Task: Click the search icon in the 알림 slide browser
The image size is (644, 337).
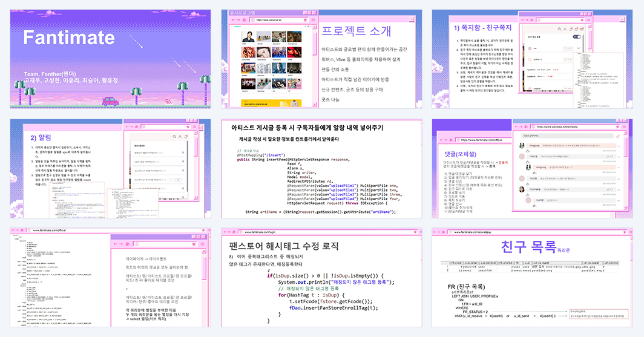Action: (x=174, y=136)
